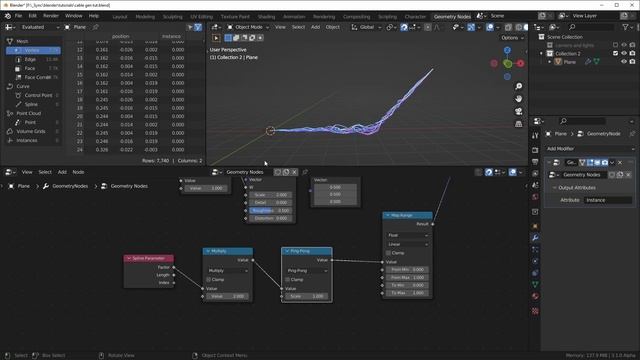Image resolution: width=640 pixels, height=360 pixels.
Task: Toggle the spreadsheet row filter funnel icon
Action: pos(198,27)
